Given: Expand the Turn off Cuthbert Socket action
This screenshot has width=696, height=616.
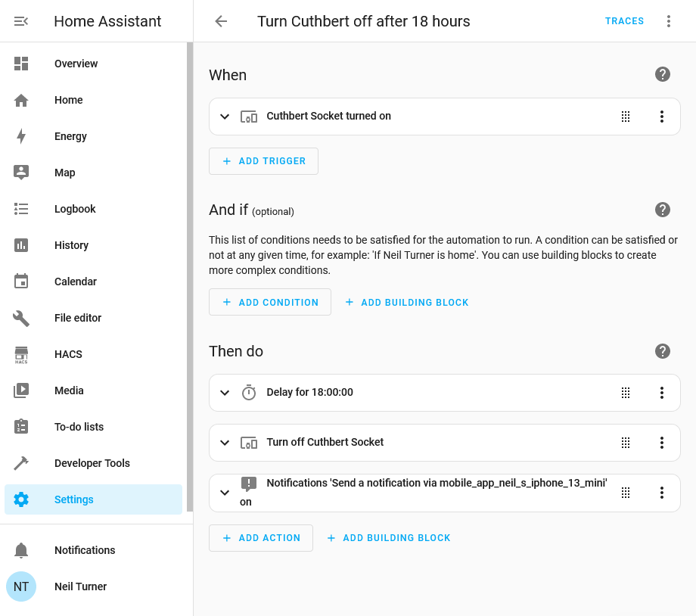Looking at the screenshot, I should (x=225, y=443).
